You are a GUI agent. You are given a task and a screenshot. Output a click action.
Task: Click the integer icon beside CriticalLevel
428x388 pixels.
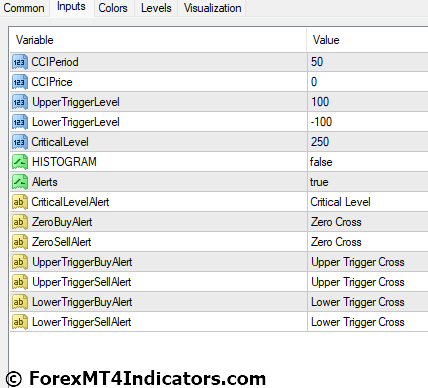coord(20,142)
